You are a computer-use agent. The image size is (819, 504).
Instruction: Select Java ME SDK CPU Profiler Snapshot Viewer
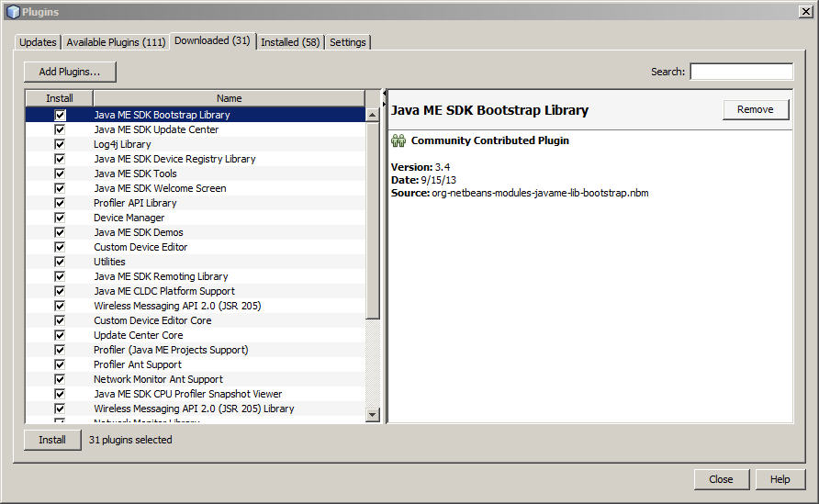pos(196,394)
